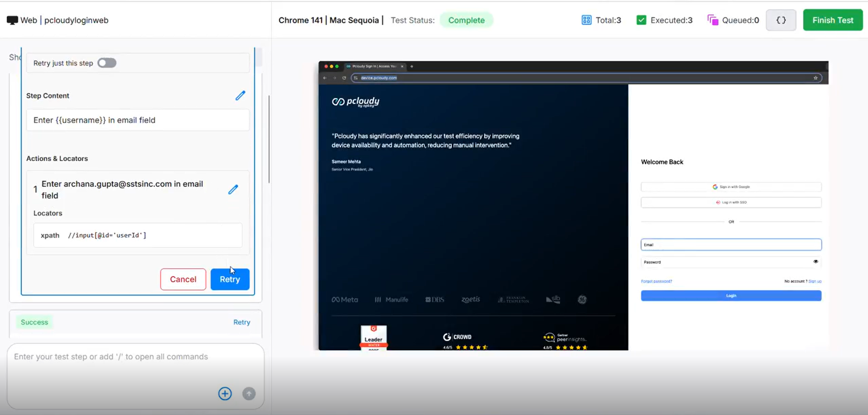868x415 pixels.
Task: Click the plus icon in step input
Action: [225, 393]
